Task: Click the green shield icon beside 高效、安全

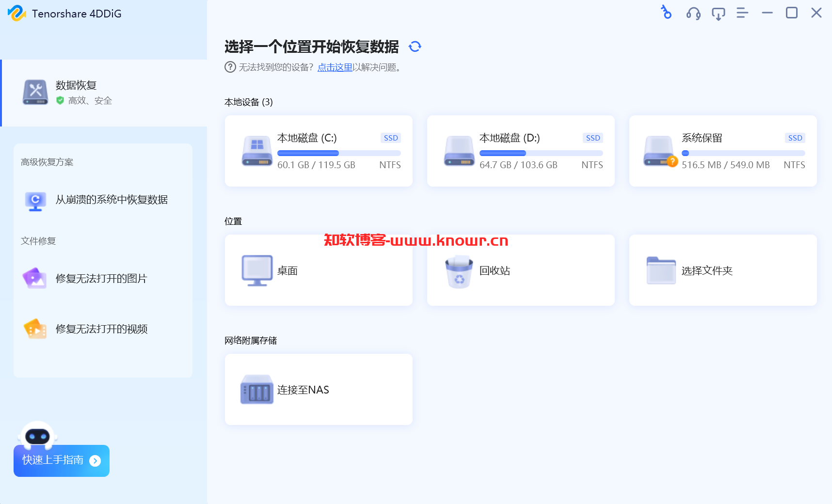Action: pyautogui.click(x=60, y=100)
